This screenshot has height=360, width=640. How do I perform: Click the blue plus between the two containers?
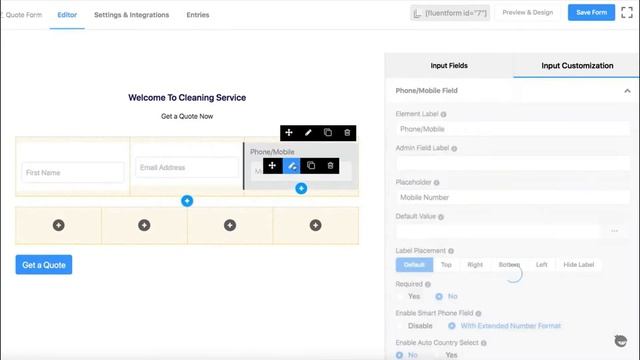coord(187,201)
